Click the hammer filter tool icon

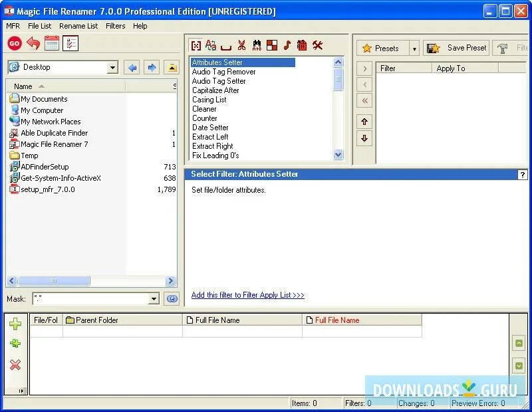pos(502,49)
